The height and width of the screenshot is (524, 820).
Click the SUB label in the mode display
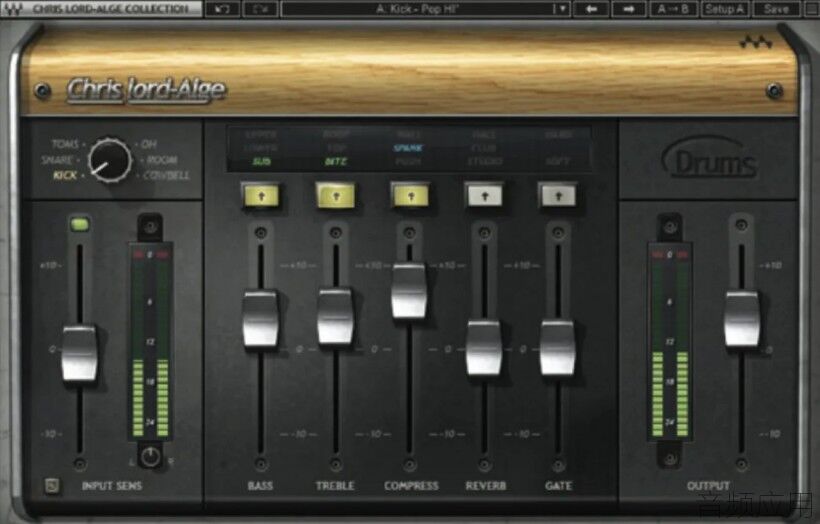[261, 162]
